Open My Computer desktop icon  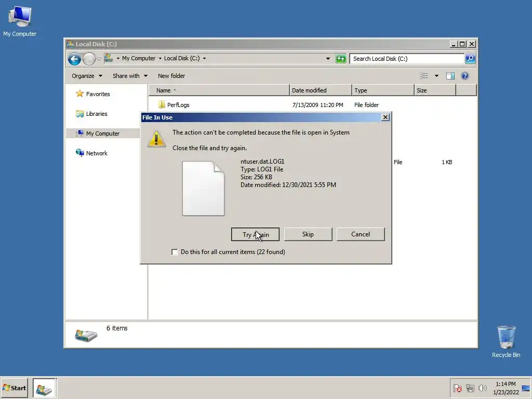[20, 21]
